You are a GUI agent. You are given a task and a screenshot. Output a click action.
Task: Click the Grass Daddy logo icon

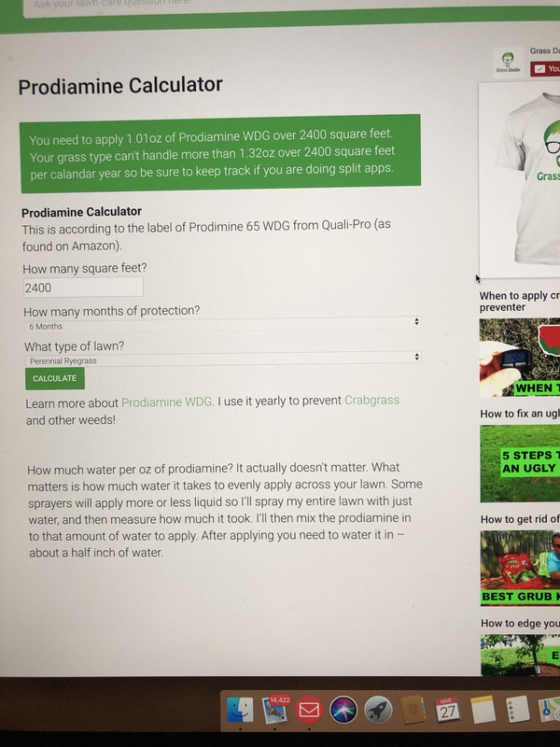[x=508, y=62]
